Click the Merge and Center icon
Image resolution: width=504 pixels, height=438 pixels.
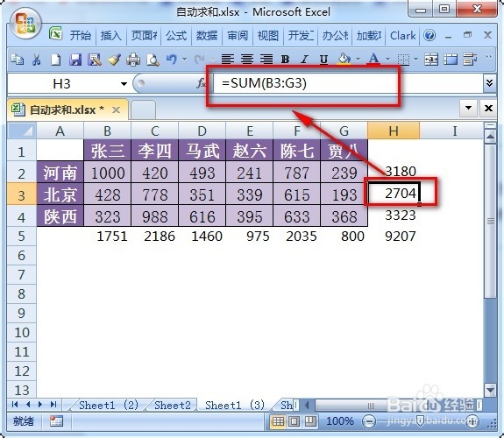coord(430,60)
